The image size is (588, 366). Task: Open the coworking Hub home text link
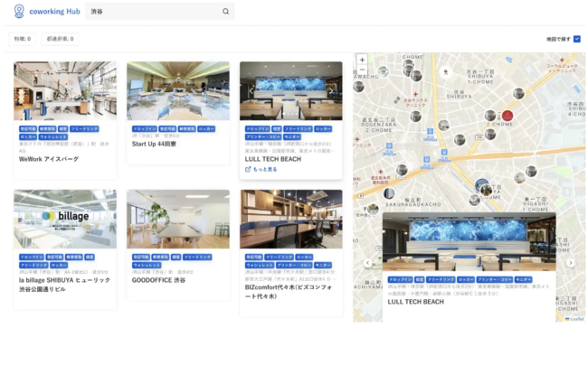(54, 12)
